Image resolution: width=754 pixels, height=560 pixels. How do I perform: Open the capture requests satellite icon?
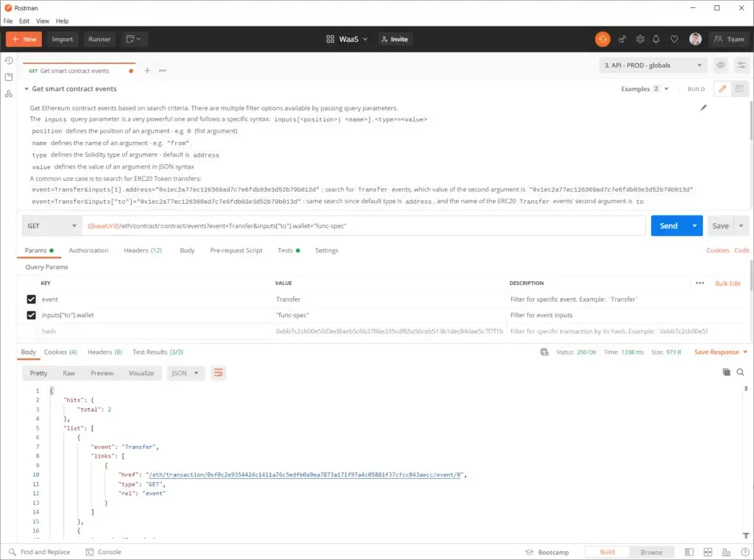622,40
